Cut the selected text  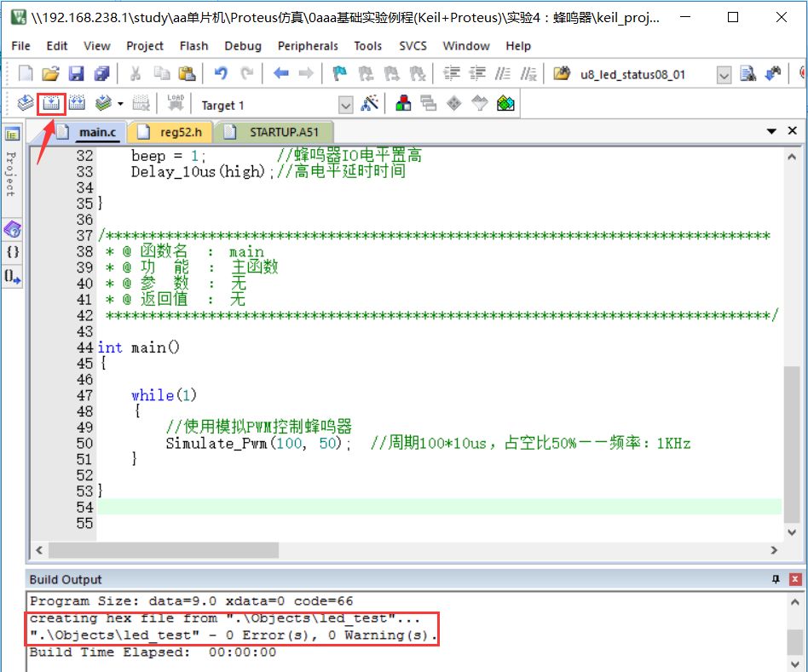point(136,73)
